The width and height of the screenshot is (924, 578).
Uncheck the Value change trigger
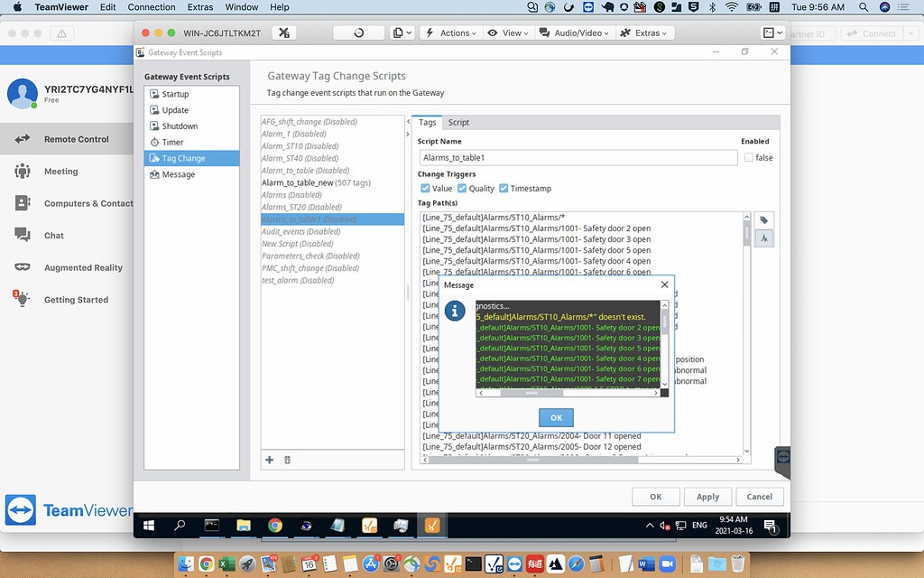425,188
